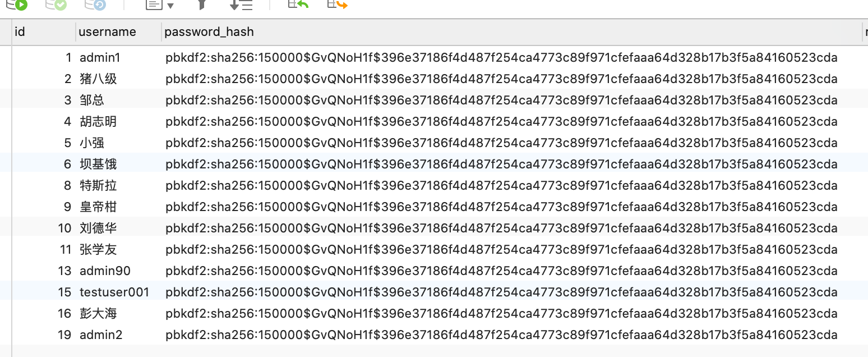
Task: Click the password_hash column header
Action: click(512, 32)
